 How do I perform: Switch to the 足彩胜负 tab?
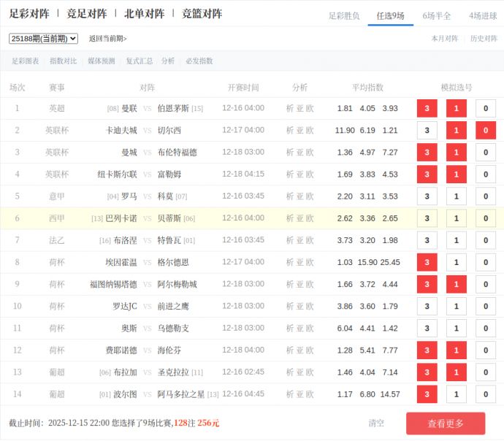coord(343,15)
